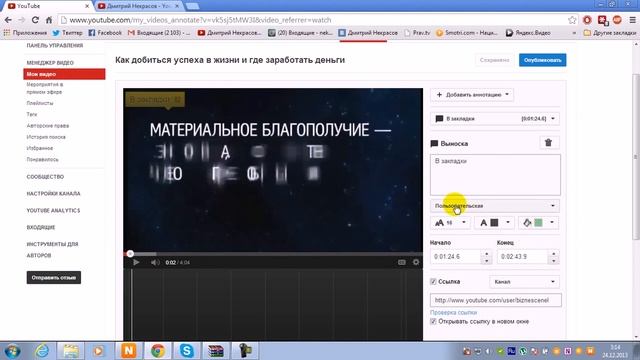Bookmark page with star icon
640x360 pixels.
pos(572,20)
